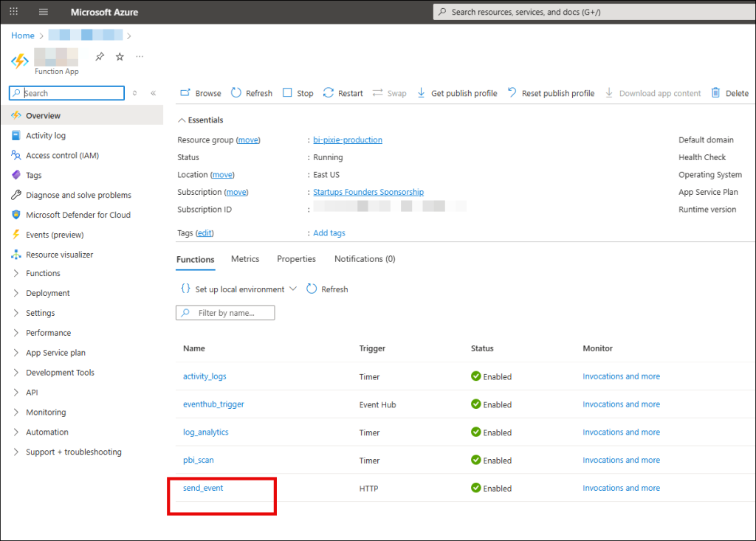Expand the Monitoring sidebar group
Screen dimensions: 756x541
tap(17, 413)
